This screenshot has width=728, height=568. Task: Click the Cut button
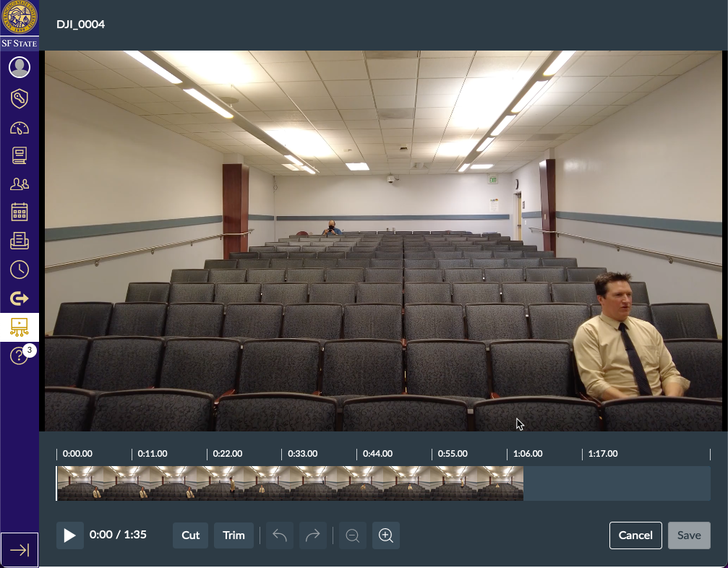(x=190, y=535)
